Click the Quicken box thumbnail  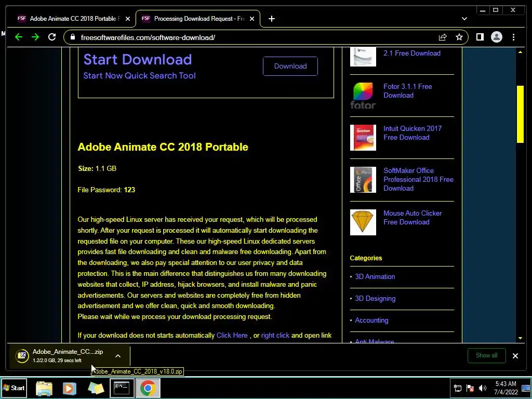363,137
